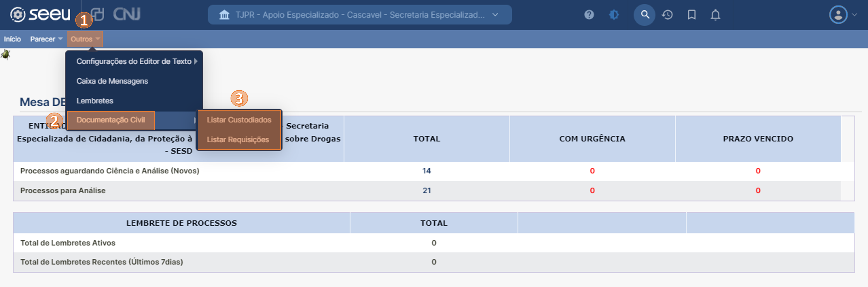Viewport: 868px width, 287px height.
Task: Click prazo vencido count for Processos aguardando Ciência
Action: (758, 171)
